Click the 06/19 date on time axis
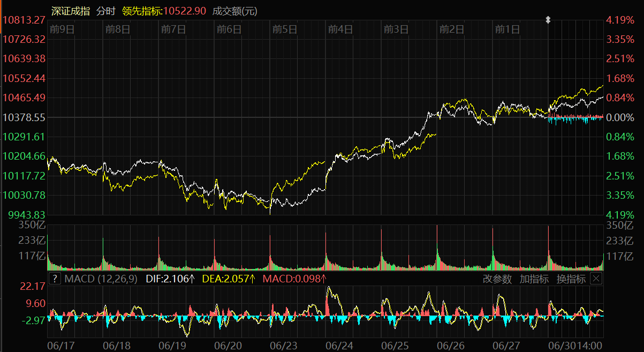 coord(172,345)
